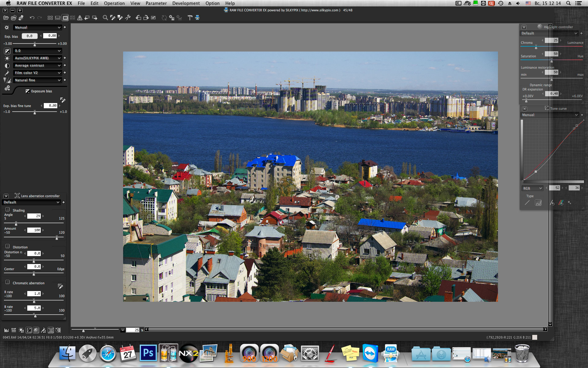Open the exposure Manual dropdown
This screenshot has height=368, width=588.
tap(38, 27)
